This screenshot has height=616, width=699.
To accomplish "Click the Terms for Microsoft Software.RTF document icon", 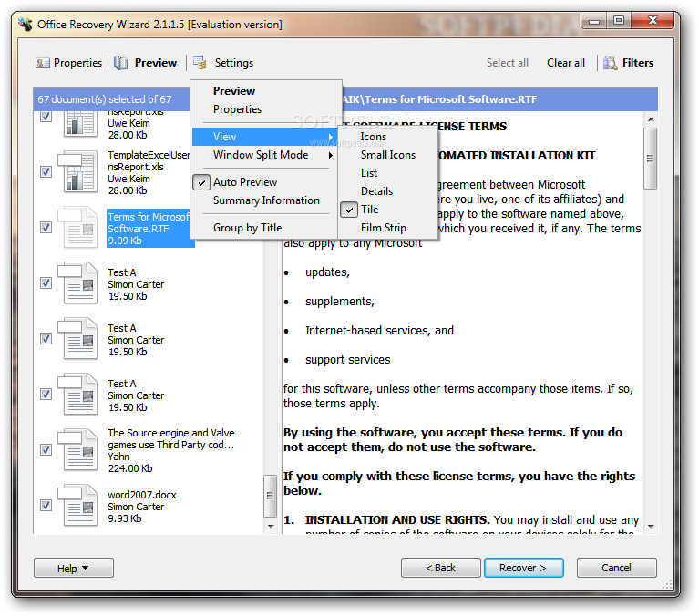I will (77, 227).
